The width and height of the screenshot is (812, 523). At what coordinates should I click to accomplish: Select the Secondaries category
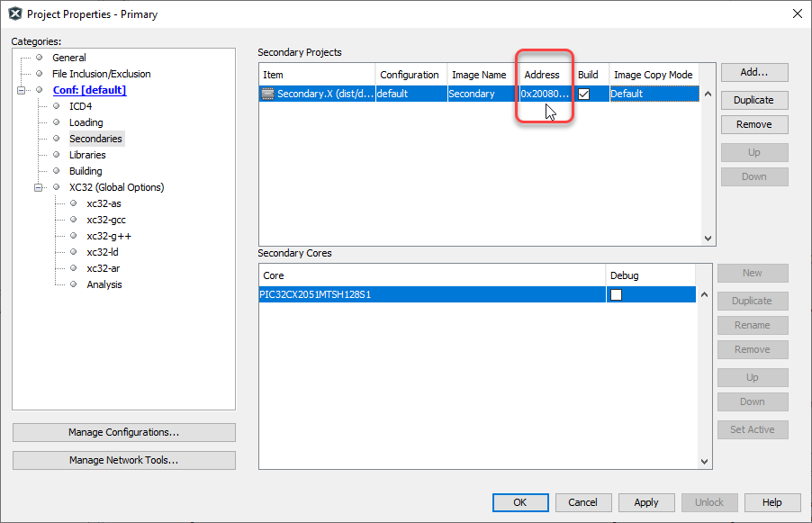click(95, 139)
